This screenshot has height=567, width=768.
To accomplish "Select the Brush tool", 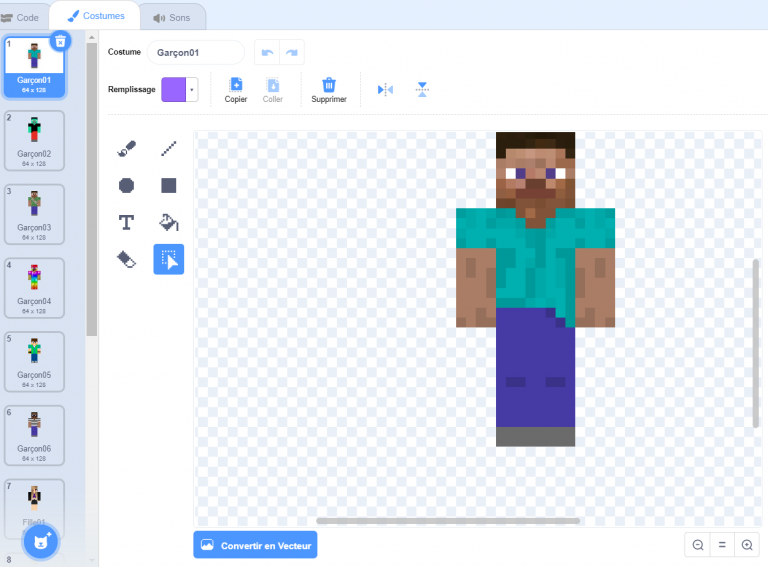I will pyautogui.click(x=126, y=148).
